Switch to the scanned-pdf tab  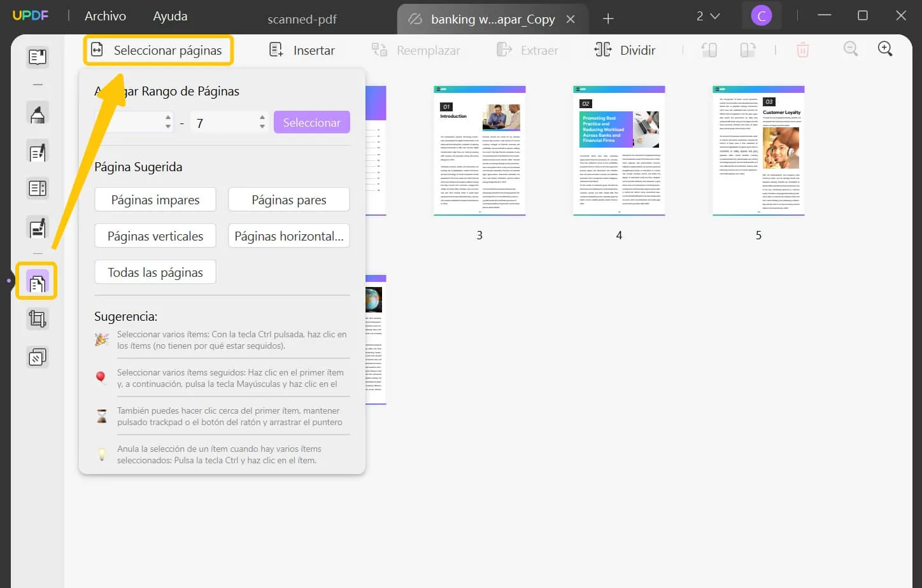pyautogui.click(x=302, y=19)
